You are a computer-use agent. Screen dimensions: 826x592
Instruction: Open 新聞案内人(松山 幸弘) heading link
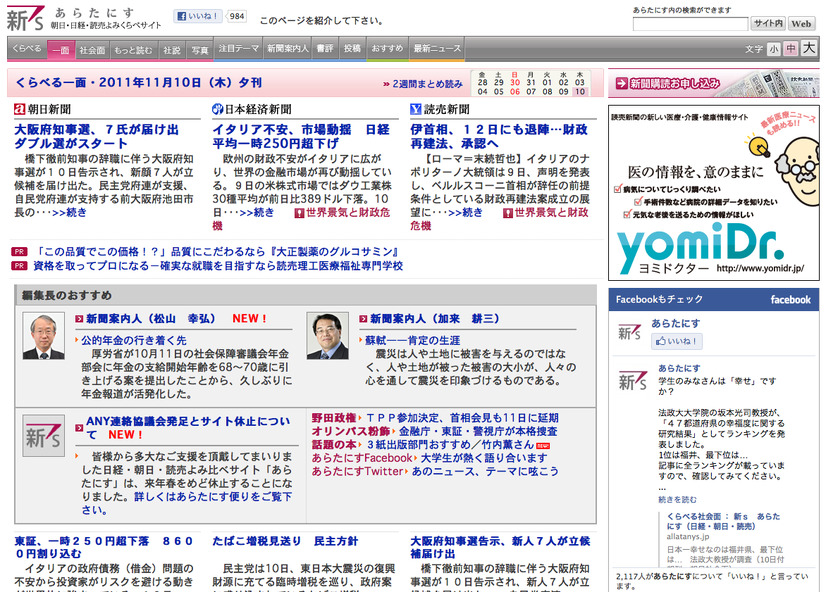(151, 319)
